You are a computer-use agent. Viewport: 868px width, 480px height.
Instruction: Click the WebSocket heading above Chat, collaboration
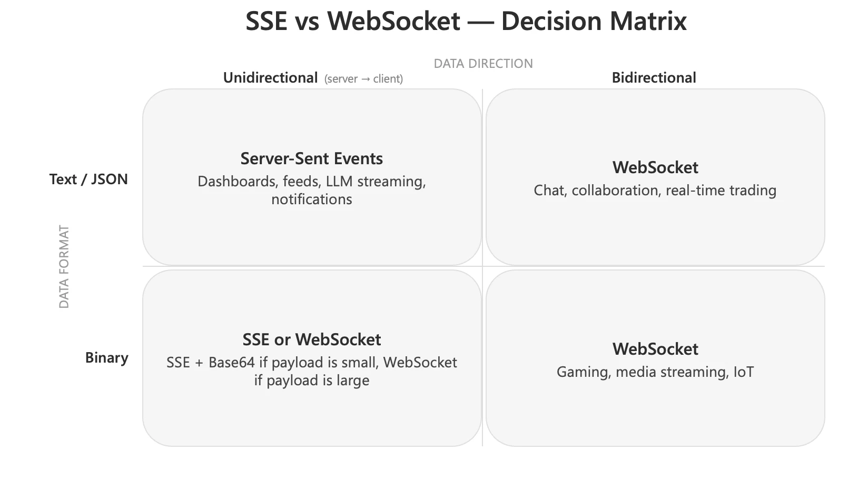[x=655, y=167]
